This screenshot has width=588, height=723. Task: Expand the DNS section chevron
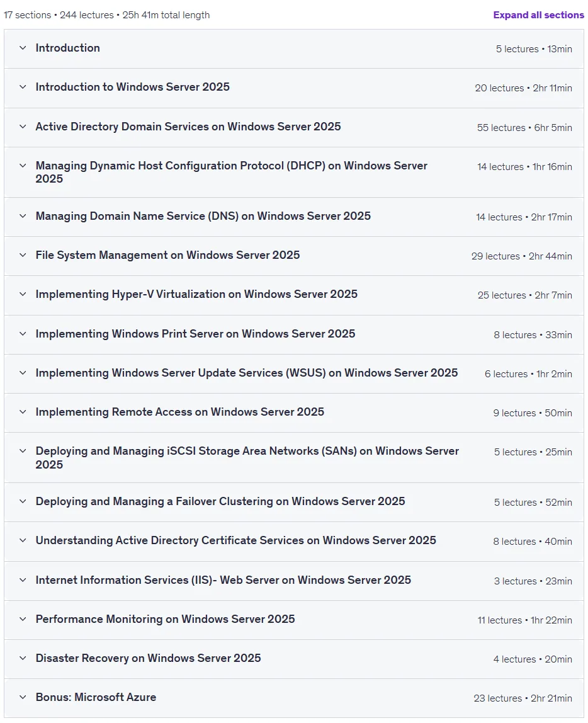pyautogui.click(x=23, y=216)
